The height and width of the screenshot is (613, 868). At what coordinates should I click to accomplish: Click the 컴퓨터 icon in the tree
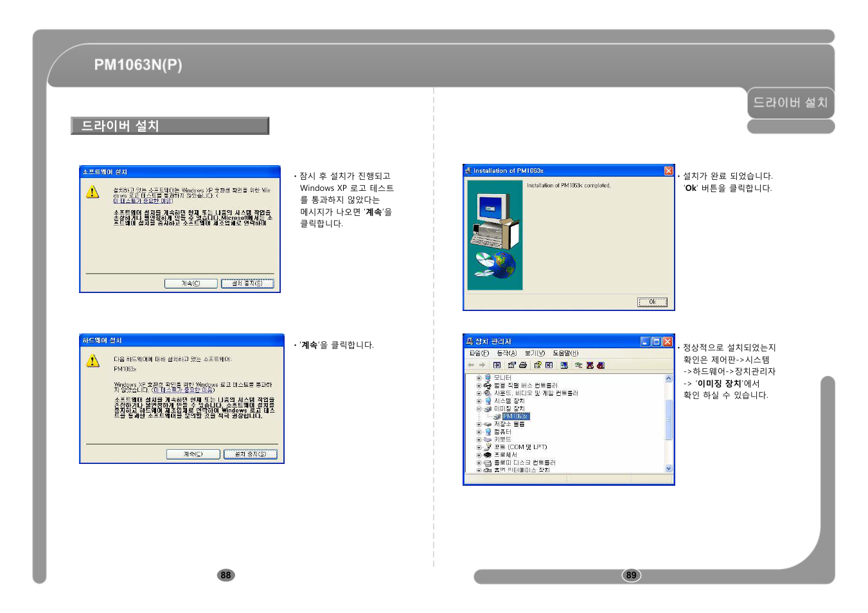(488, 432)
